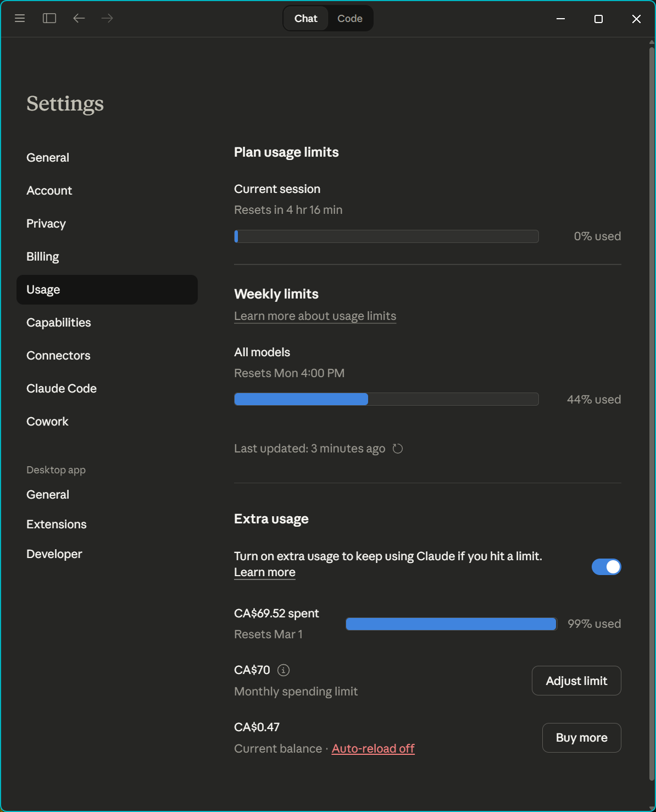Open the Connectors settings page

coord(58,356)
